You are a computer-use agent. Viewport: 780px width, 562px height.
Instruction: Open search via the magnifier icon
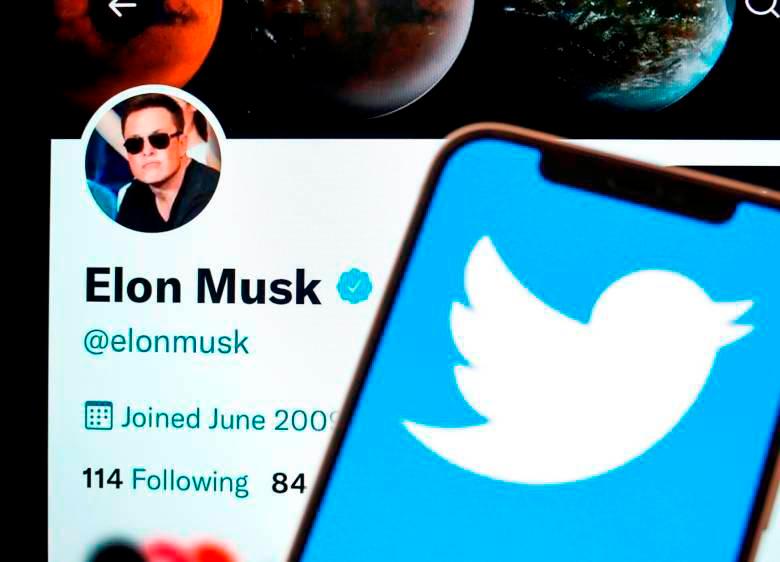pyautogui.click(x=763, y=7)
